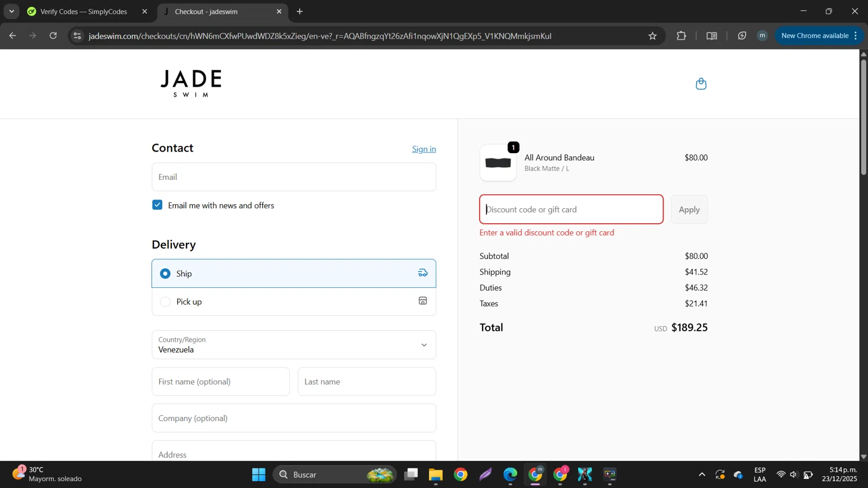Launch Microsoft Edge from the taskbar
This screenshot has width=868, height=488.
click(x=510, y=475)
